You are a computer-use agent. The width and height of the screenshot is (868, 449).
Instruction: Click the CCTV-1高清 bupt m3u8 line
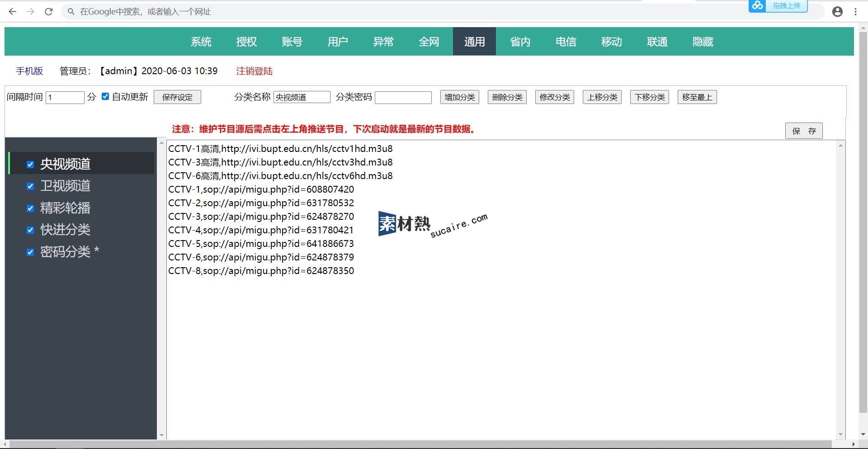point(280,149)
